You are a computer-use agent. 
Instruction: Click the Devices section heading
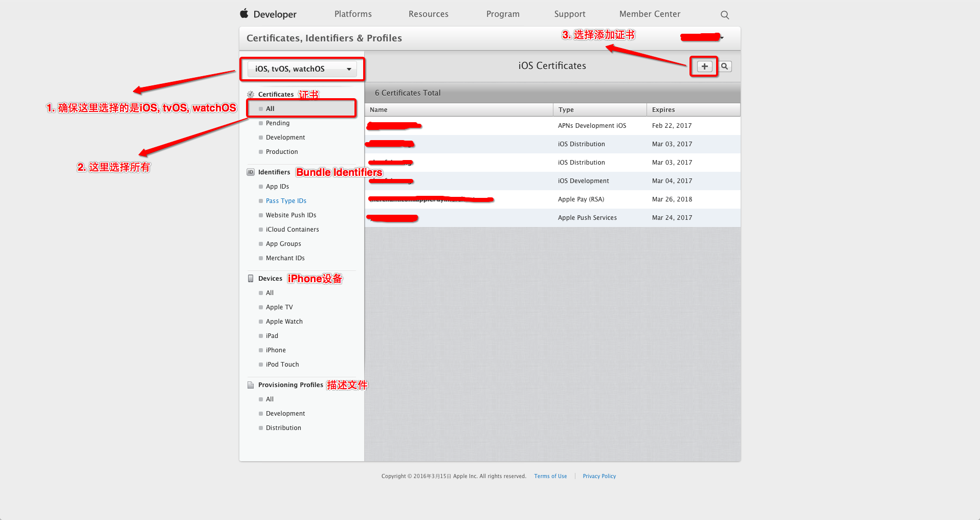270,279
